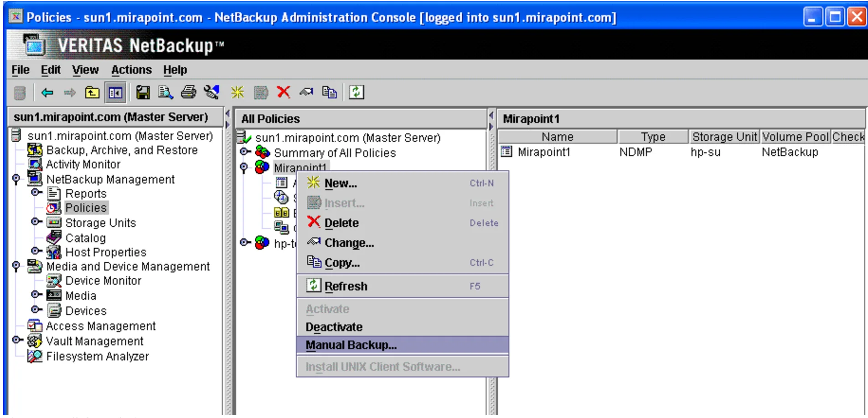Click the change server connection toolbar icon
The image size is (868, 418).
click(x=211, y=92)
